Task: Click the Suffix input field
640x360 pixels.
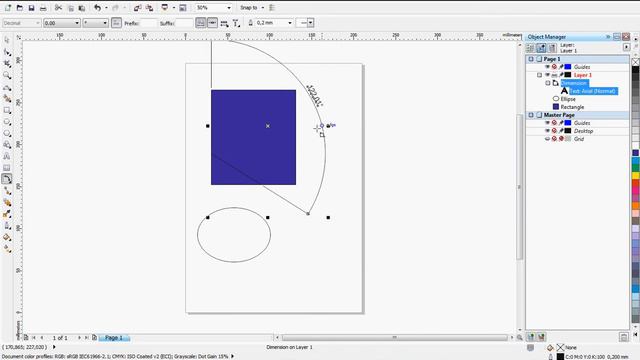Action: [x=184, y=23]
